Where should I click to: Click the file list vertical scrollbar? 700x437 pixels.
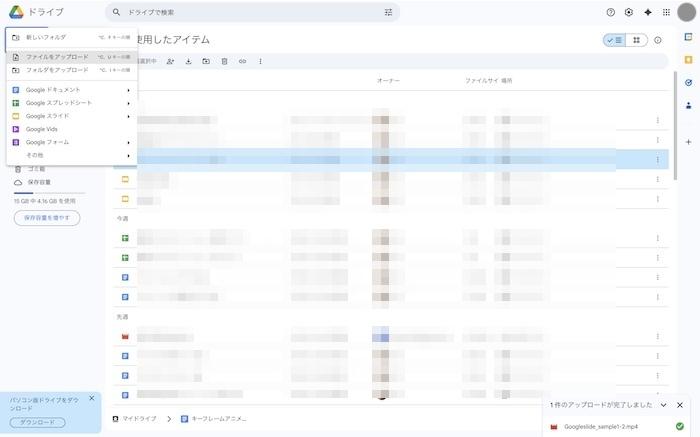[x=675, y=125]
